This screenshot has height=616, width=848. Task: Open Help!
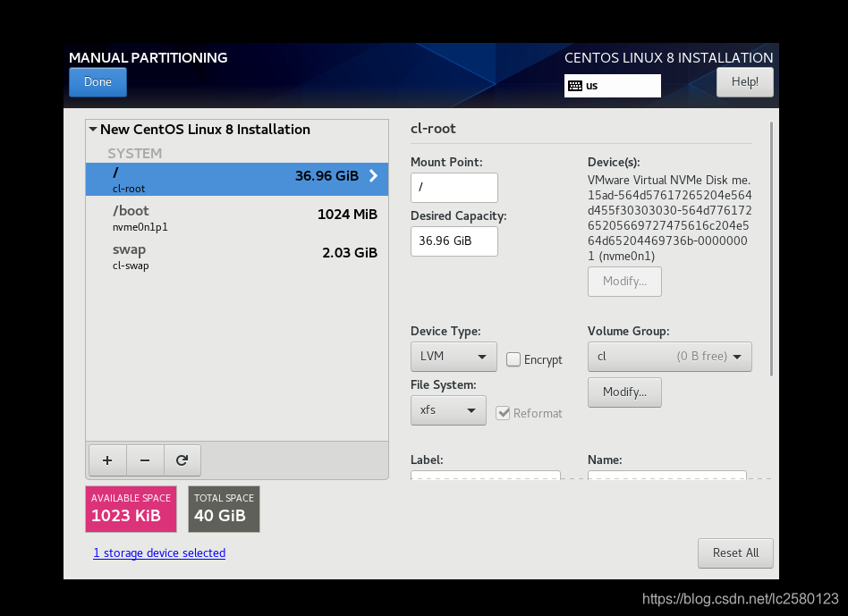[745, 82]
